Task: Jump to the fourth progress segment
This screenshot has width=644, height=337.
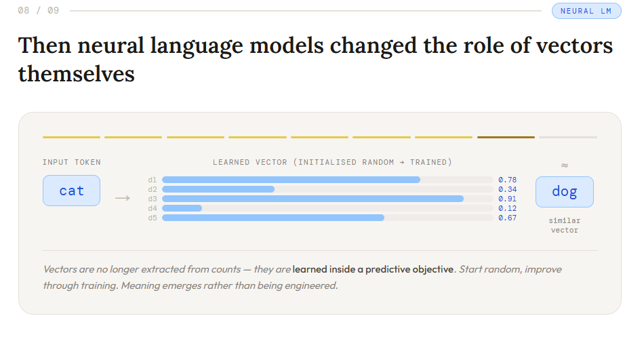Action: [258, 137]
